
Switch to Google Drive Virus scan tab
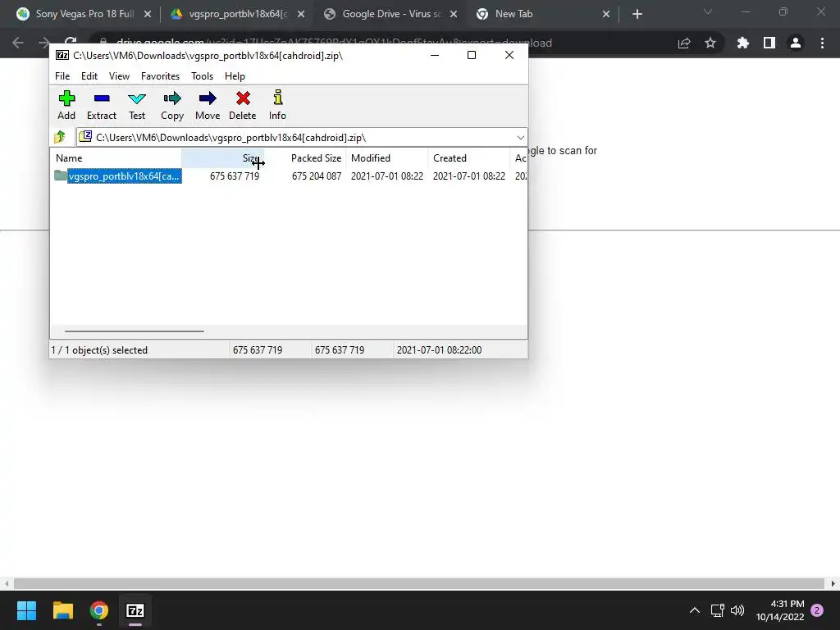(x=390, y=14)
